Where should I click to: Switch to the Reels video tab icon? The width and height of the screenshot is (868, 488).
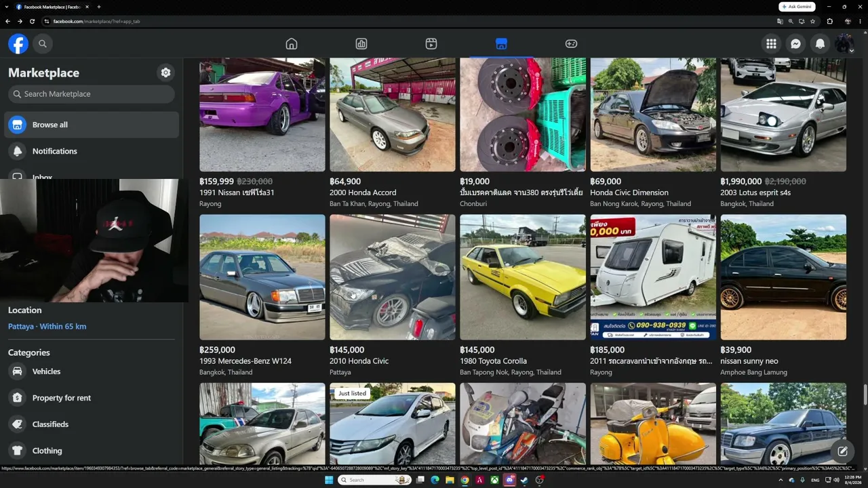[431, 44]
